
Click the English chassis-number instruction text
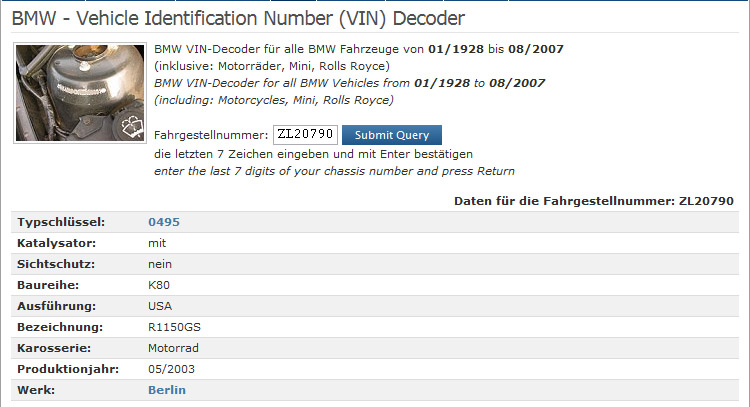(x=334, y=171)
